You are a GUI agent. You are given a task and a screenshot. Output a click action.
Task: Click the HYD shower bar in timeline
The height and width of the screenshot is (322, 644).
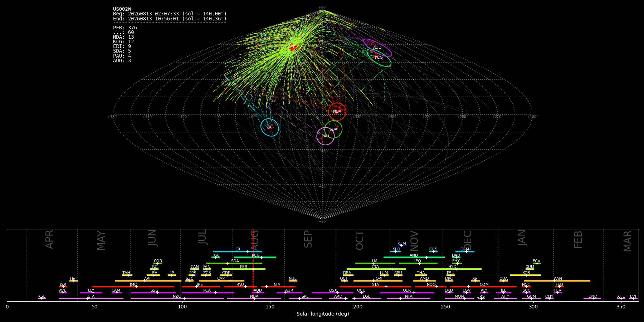pyautogui.click(x=453, y=269)
